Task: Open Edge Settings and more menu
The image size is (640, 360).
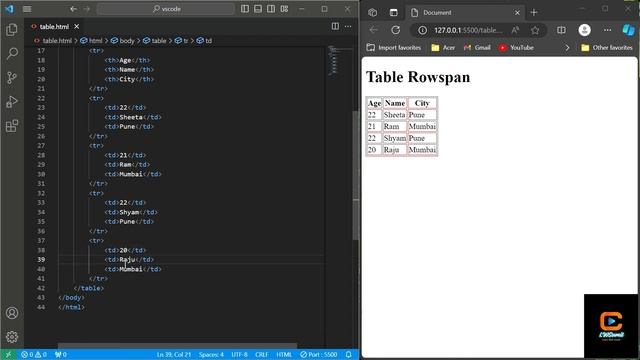Action: (x=607, y=30)
